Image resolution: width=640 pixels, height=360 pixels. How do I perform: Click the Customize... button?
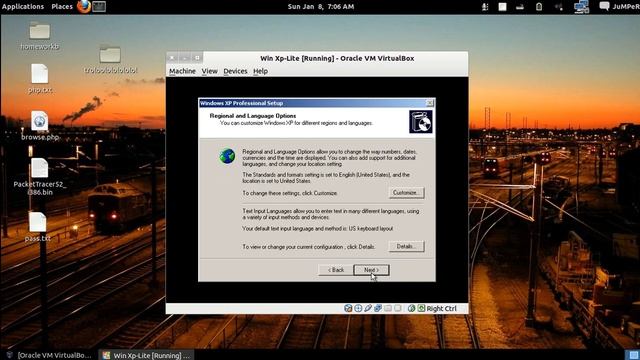[x=407, y=193]
